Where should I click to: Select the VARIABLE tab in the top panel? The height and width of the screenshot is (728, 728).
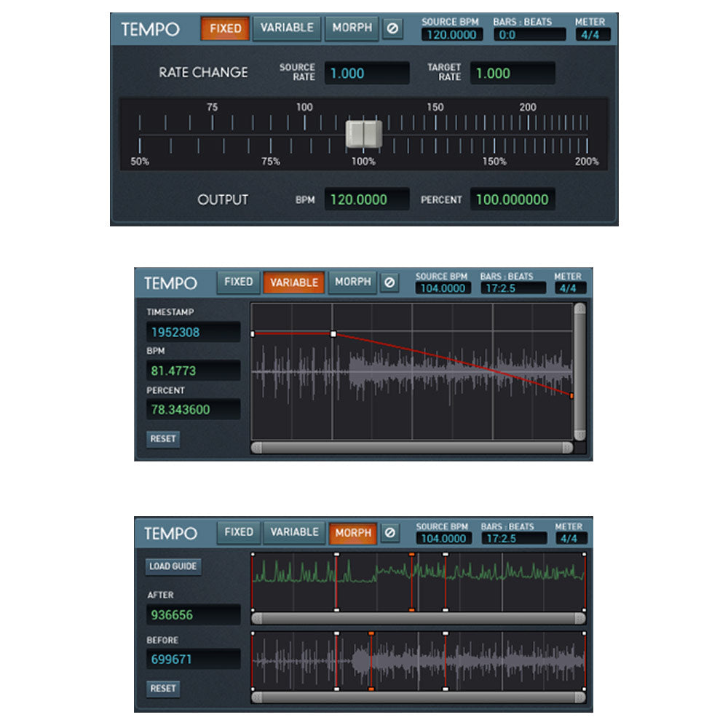point(287,28)
